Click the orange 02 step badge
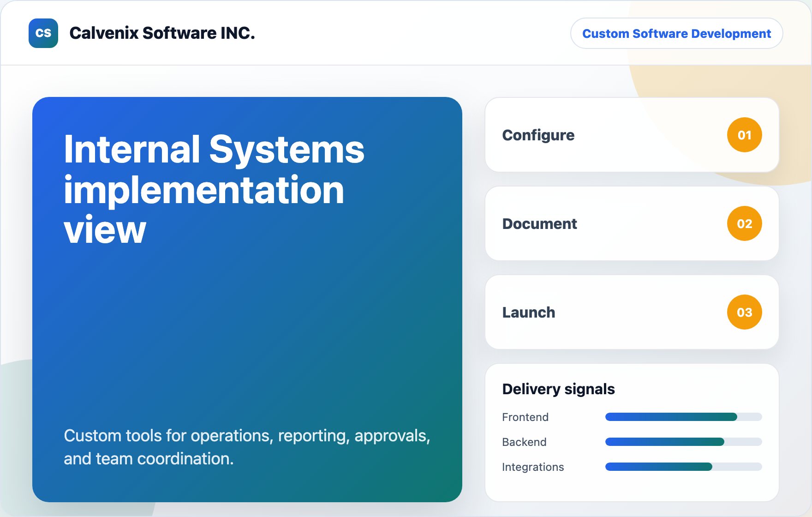The image size is (812, 517). [x=744, y=223]
